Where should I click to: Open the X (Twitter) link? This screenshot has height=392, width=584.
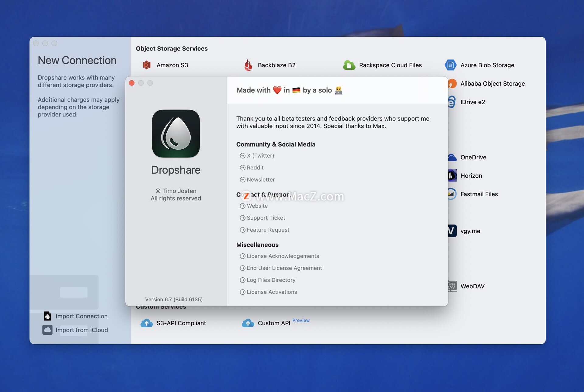260,156
